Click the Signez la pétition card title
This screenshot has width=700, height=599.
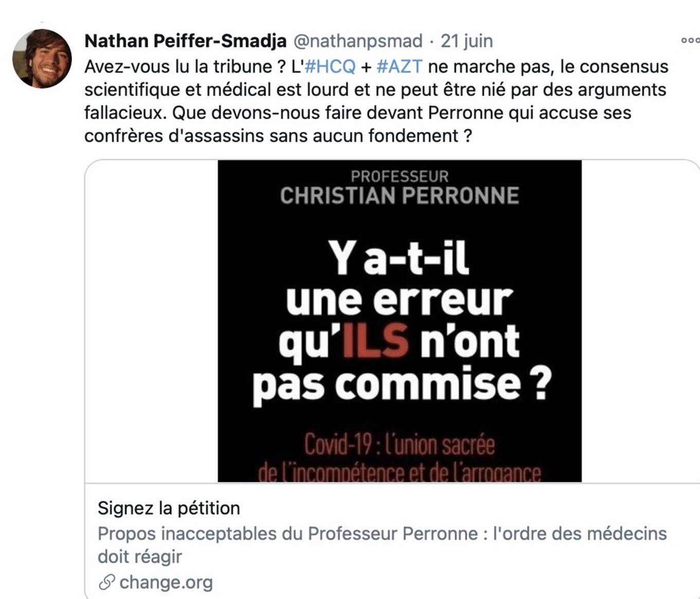pyautogui.click(x=169, y=508)
